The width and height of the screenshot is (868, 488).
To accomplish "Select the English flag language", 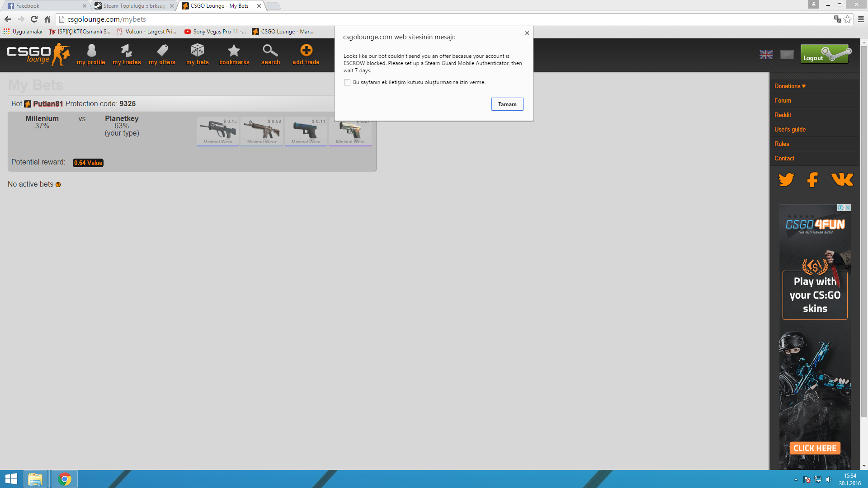I will (766, 55).
